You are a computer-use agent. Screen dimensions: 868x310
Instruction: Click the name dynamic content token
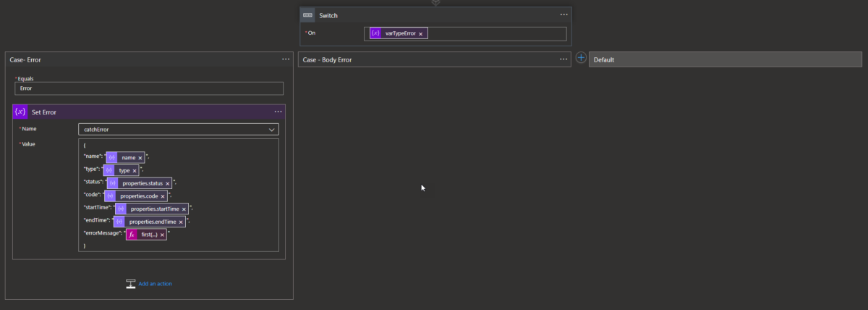pos(126,157)
